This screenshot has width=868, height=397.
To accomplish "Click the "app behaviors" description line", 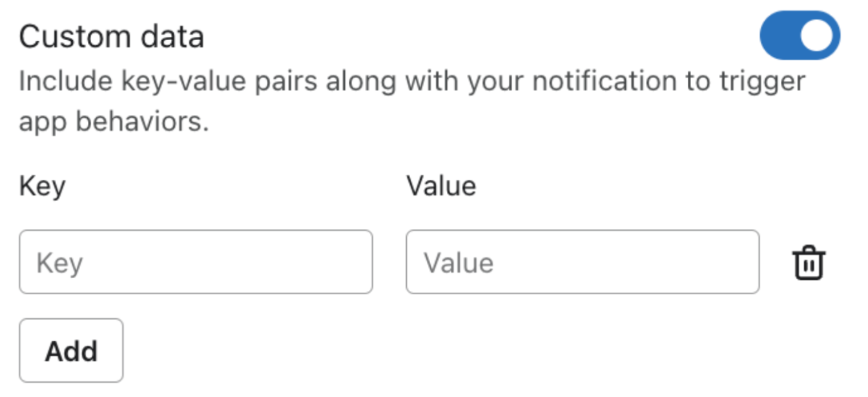I will pos(114,122).
